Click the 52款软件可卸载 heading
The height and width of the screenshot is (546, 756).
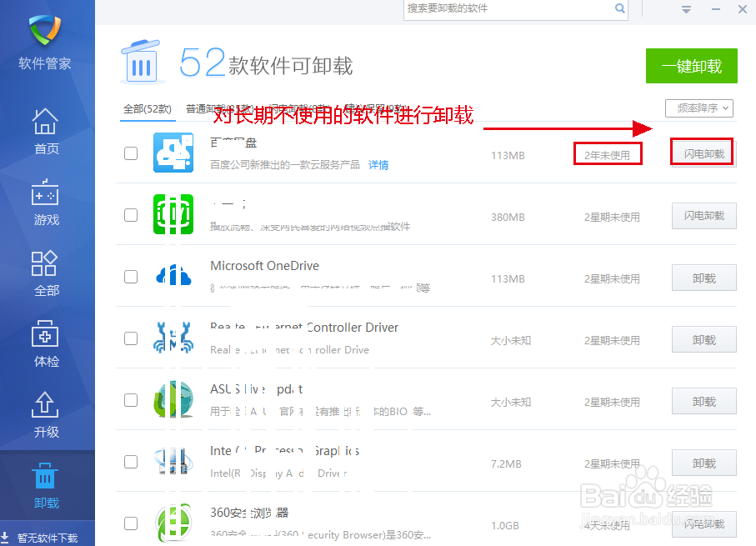tap(266, 64)
